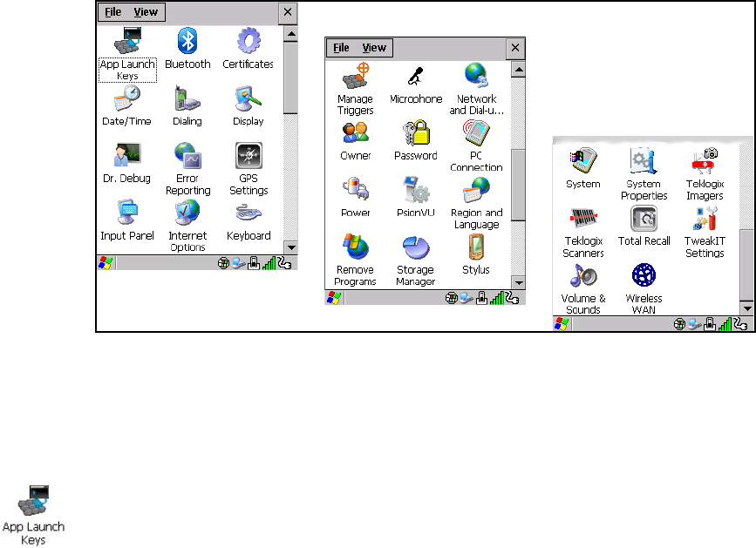Open View menu in first window
Screen dimensions: 756x548
(145, 12)
